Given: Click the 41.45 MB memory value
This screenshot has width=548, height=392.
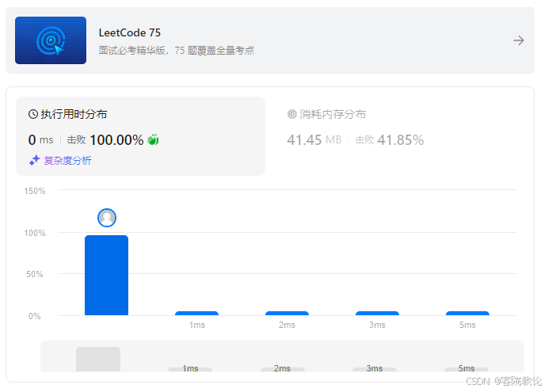Looking at the screenshot, I should (314, 140).
